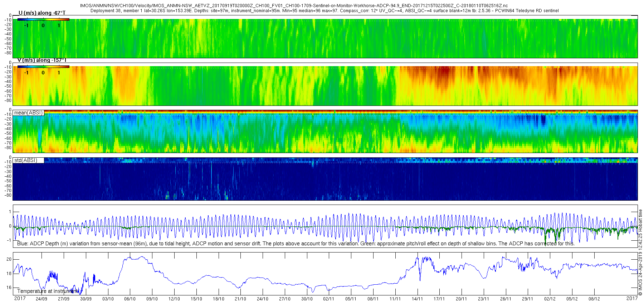Click the 27/09 date tick label
Screen dimensions: 644x304
tap(64, 299)
